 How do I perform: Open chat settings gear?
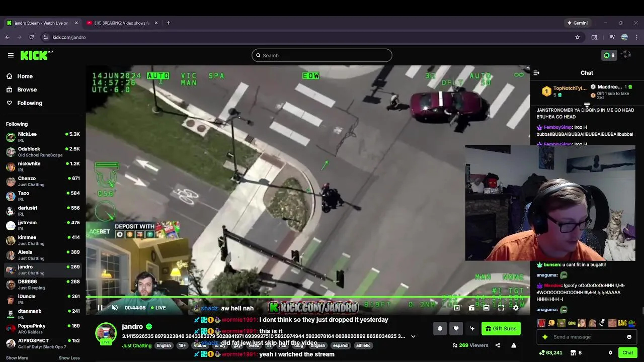pos(610,353)
